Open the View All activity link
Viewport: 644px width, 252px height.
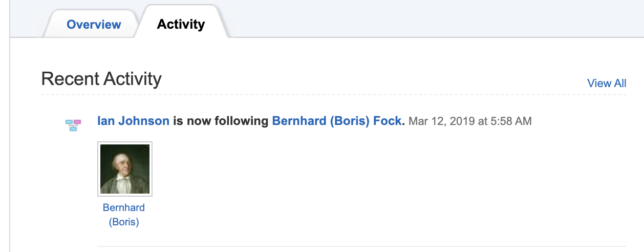(606, 83)
